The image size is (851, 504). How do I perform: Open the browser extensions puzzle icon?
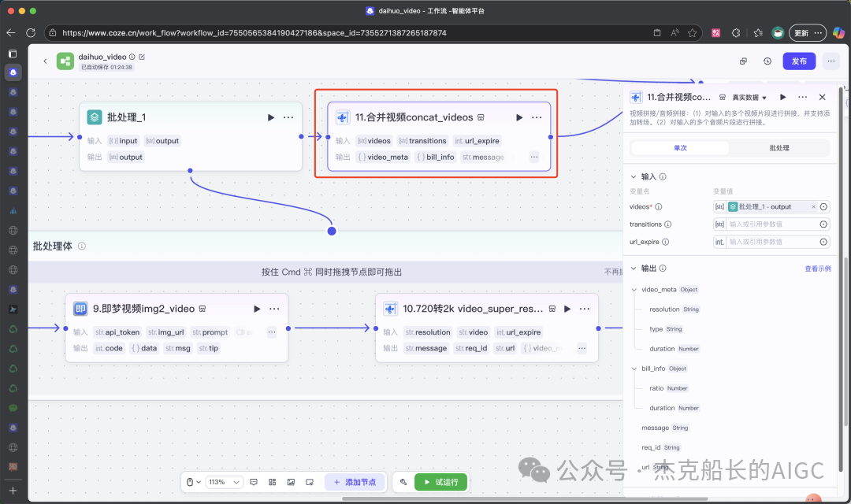pyautogui.click(x=735, y=33)
